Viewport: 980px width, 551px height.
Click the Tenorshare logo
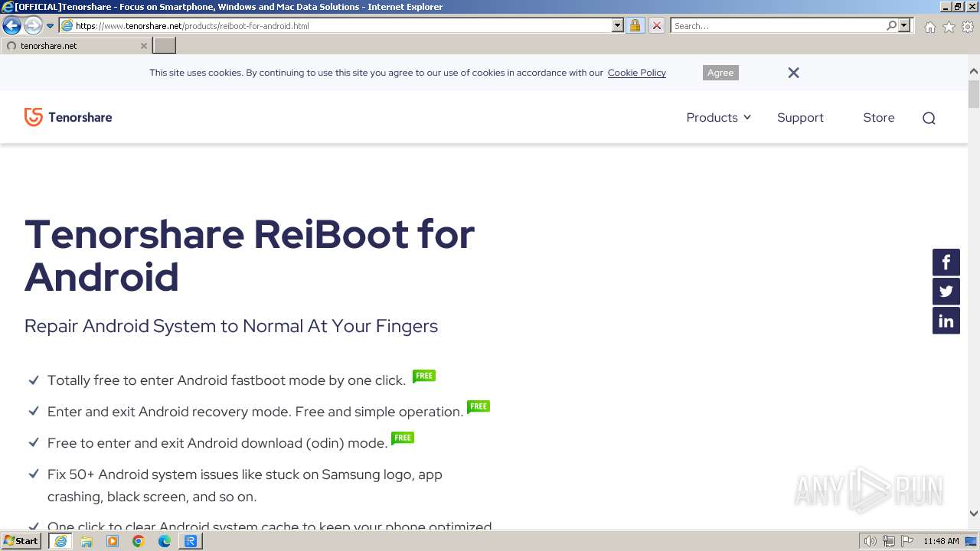(68, 117)
